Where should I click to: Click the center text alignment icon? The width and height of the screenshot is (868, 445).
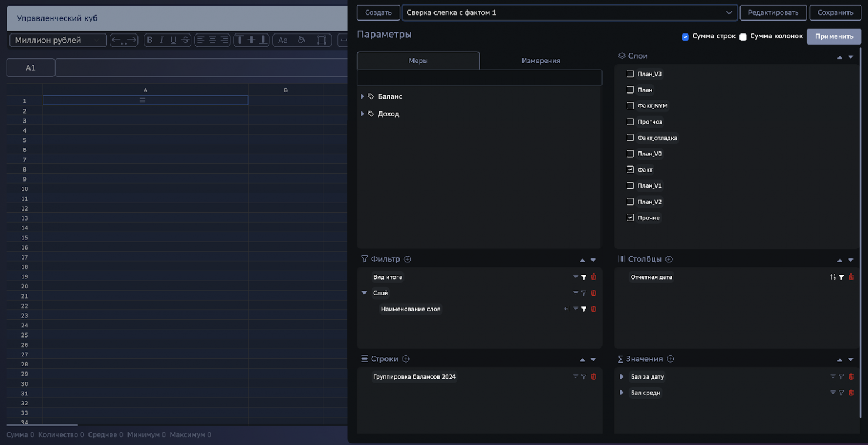click(x=212, y=40)
